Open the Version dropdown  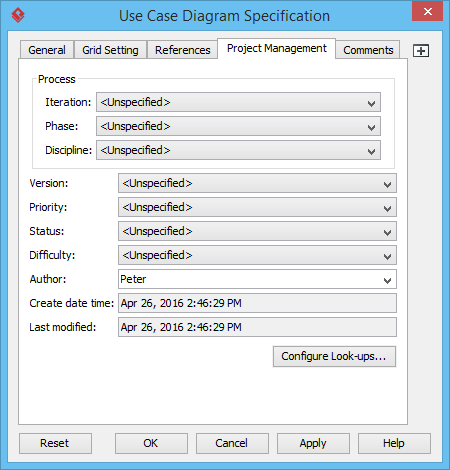pyautogui.click(x=257, y=183)
